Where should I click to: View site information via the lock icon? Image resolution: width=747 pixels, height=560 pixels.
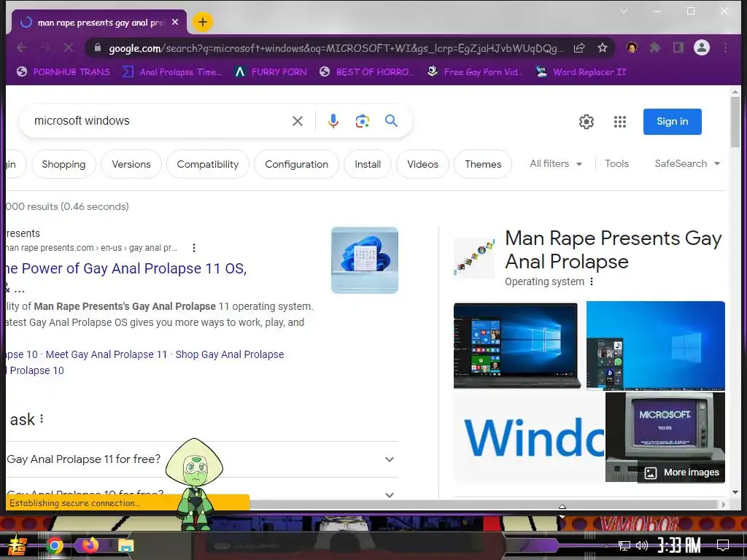pyautogui.click(x=98, y=47)
